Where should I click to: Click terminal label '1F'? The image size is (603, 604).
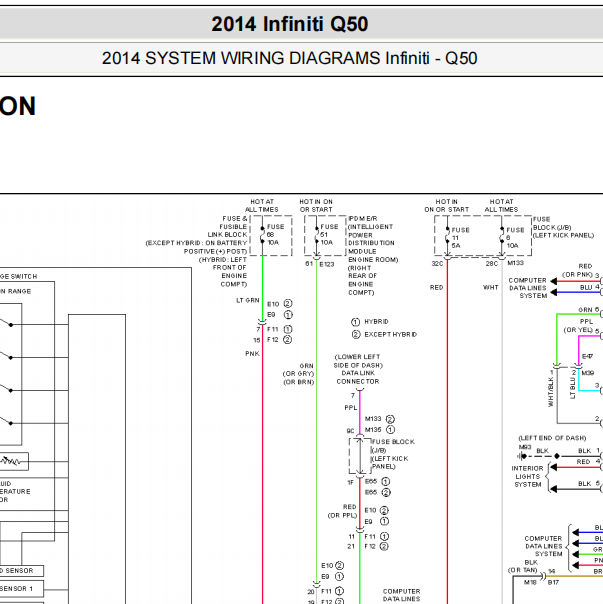click(350, 482)
